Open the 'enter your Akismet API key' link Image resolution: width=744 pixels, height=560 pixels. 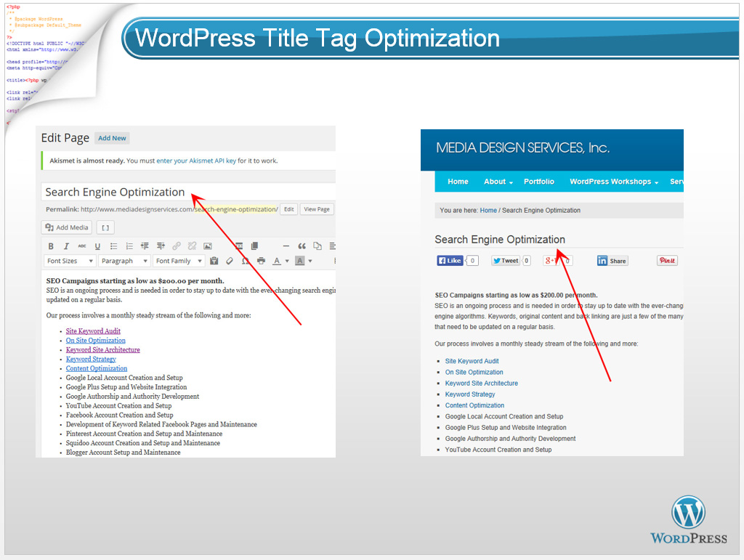[196, 161]
